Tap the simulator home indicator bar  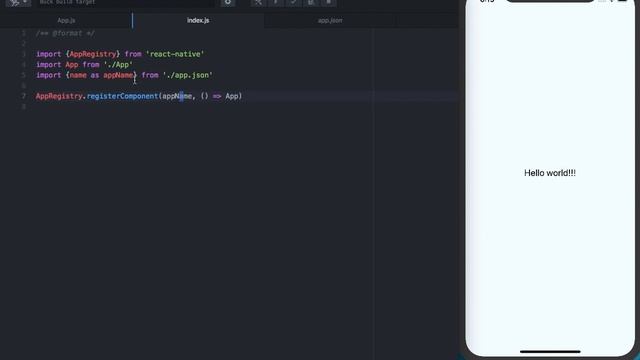[550, 351]
